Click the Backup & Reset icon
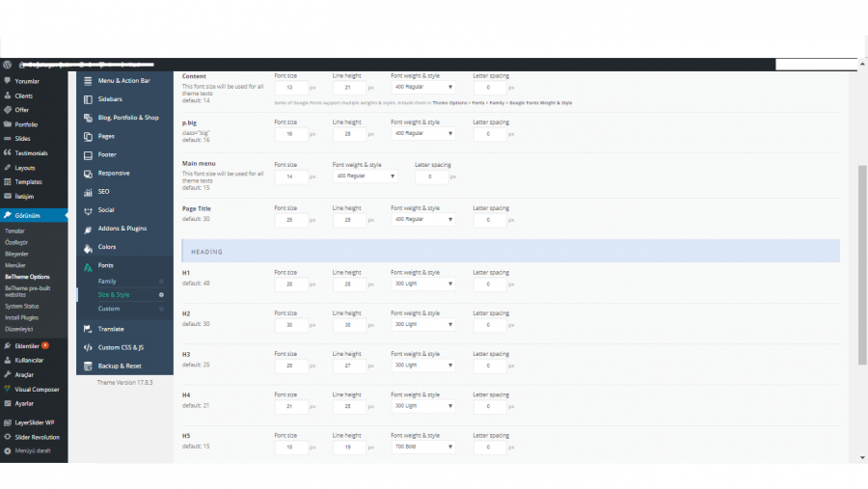This screenshot has width=868, height=489. [x=88, y=367]
